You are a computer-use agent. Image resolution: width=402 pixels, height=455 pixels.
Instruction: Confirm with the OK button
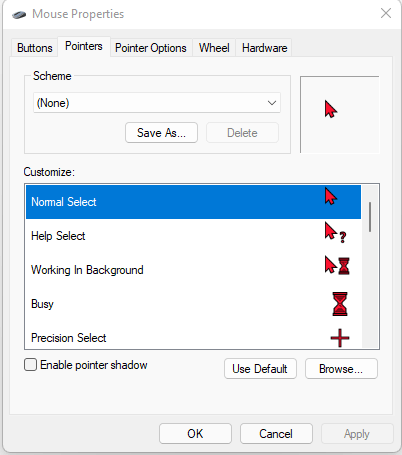(195, 434)
